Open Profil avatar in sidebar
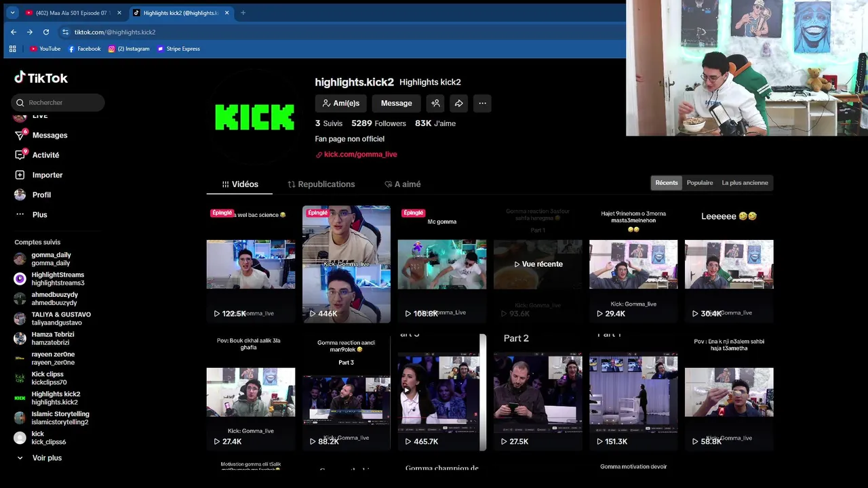The image size is (868, 488). click(x=20, y=195)
